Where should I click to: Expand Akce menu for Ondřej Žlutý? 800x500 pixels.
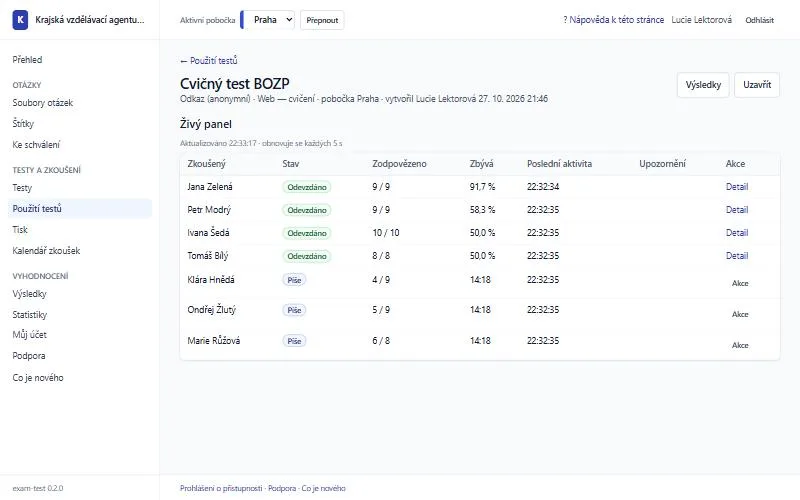tap(740, 314)
